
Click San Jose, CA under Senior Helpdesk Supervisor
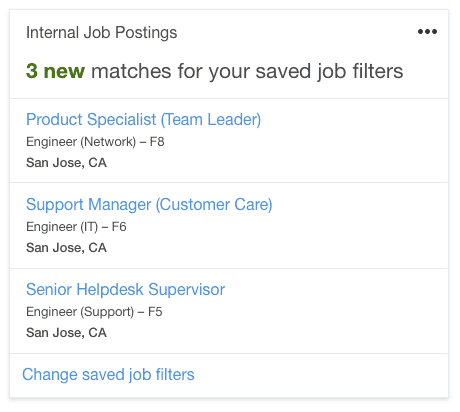[66, 333]
